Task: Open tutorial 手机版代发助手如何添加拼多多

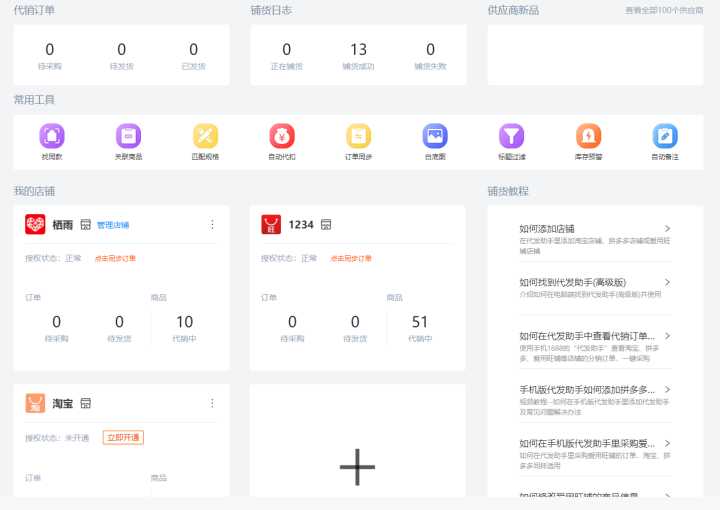Action: (x=587, y=390)
